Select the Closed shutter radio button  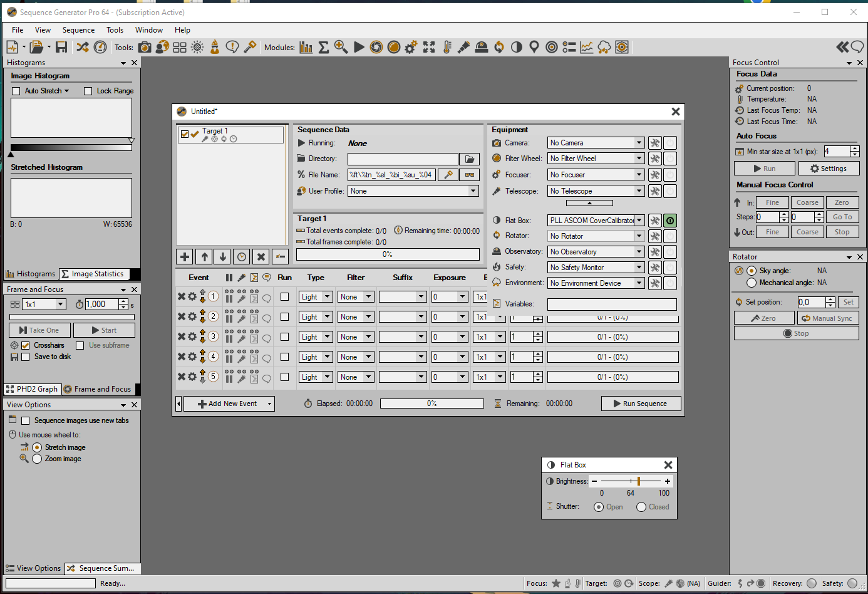click(641, 507)
